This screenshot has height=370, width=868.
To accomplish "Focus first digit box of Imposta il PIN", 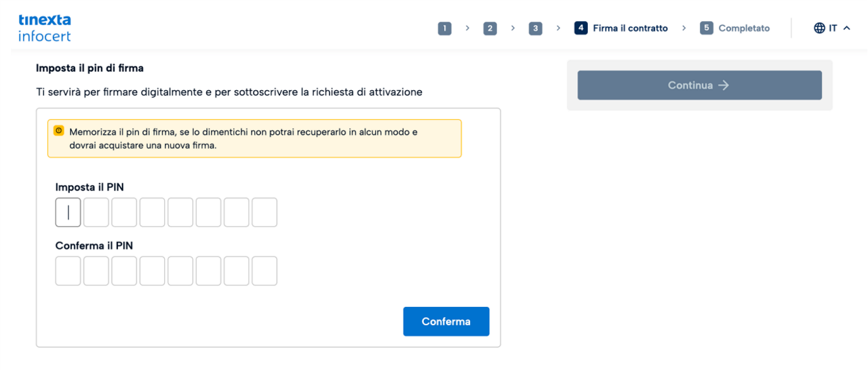I will click(68, 212).
